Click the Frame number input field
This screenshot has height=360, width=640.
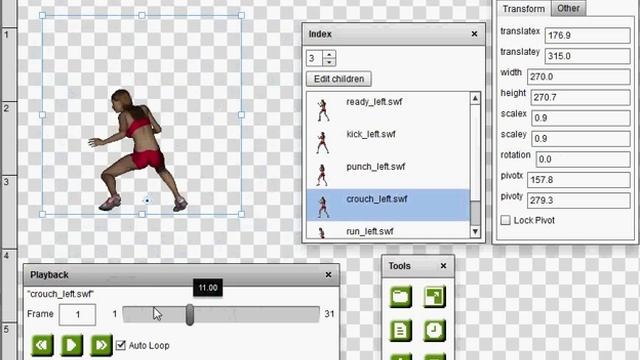click(x=77, y=314)
